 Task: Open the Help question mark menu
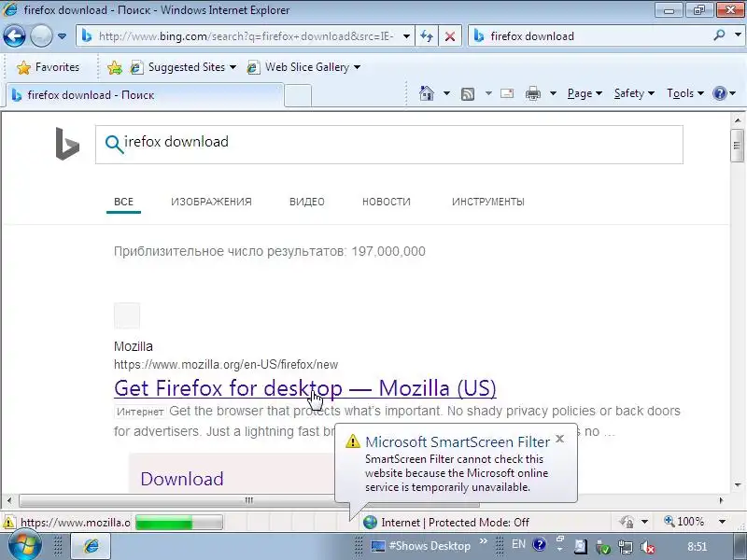[x=725, y=93]
